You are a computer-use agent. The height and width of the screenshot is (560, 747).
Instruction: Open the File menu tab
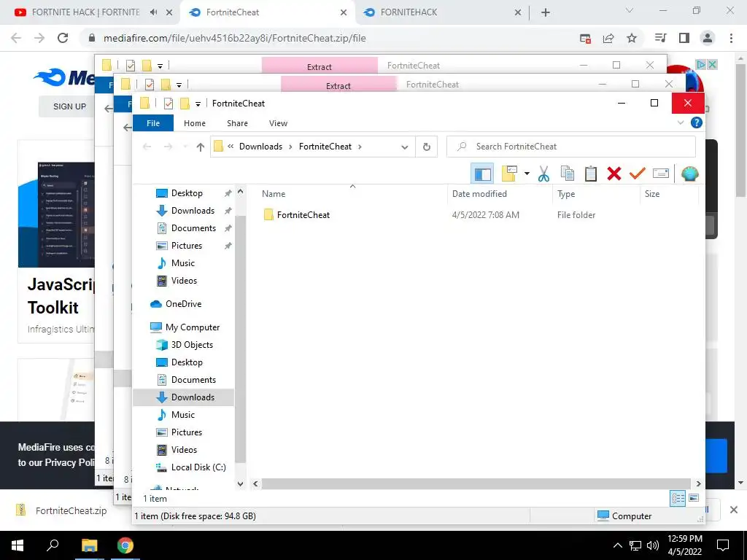(153, 123)
